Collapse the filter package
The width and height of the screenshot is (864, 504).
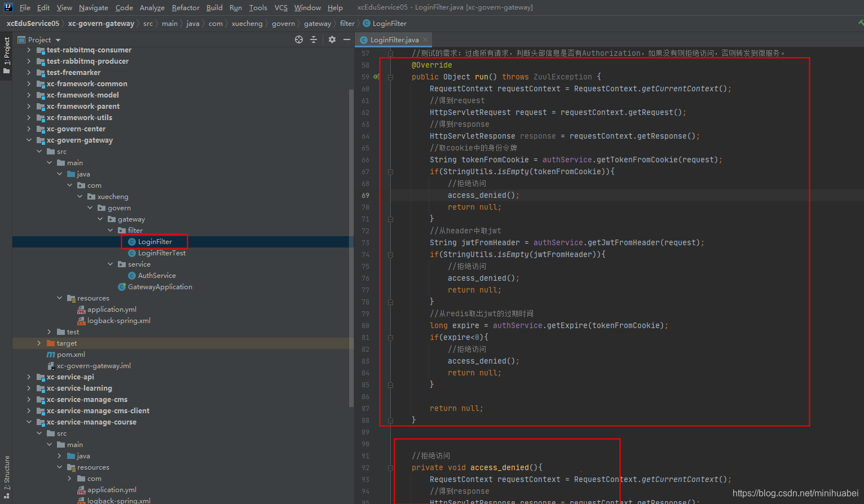(x=111, y=231)
